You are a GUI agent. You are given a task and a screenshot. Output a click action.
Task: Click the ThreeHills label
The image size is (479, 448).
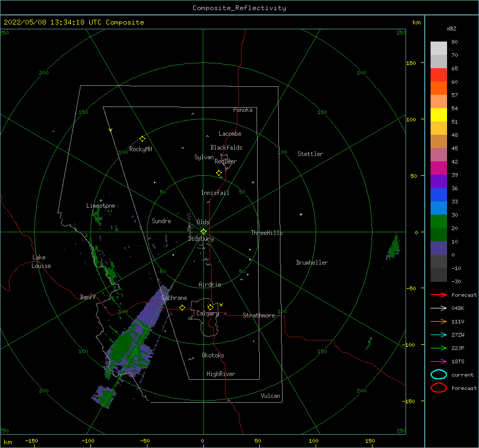coord(267,233)
